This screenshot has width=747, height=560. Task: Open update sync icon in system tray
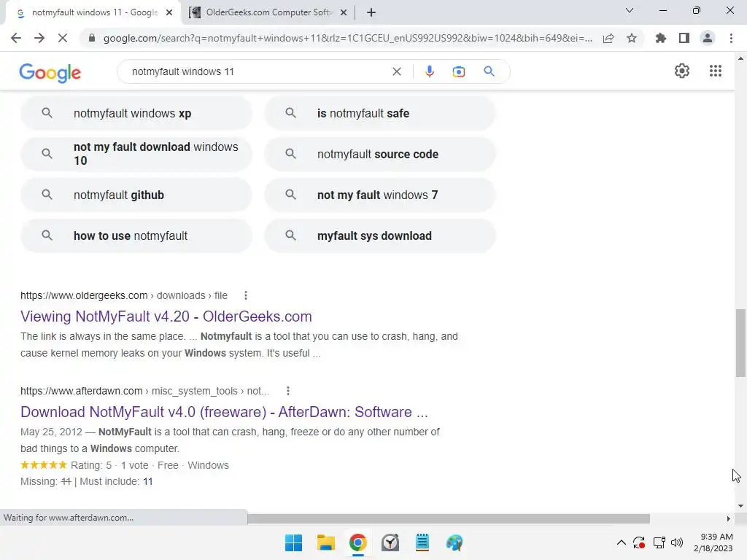click(x=639, y=542)
